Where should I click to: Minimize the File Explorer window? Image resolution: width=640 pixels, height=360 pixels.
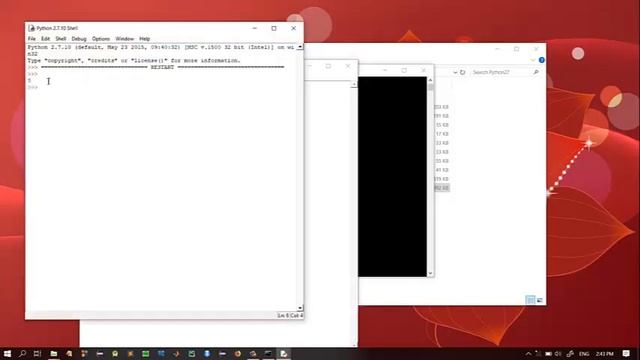tap(497, 49)
